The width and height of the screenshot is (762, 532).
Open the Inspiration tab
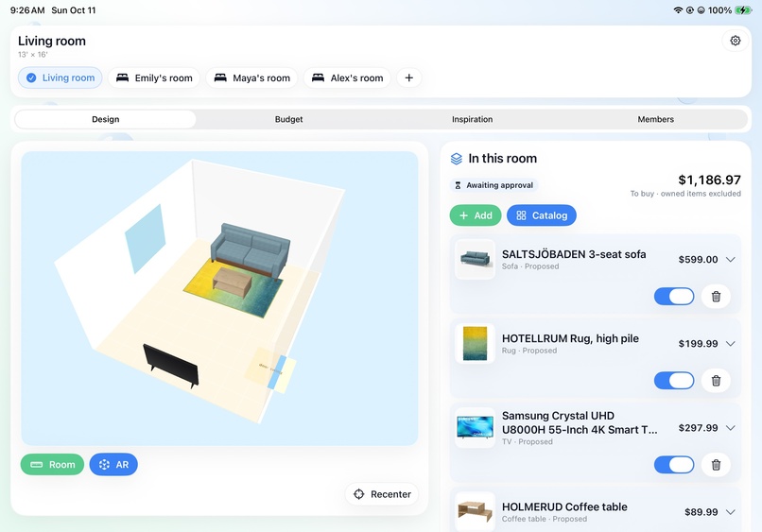(472, 119)
